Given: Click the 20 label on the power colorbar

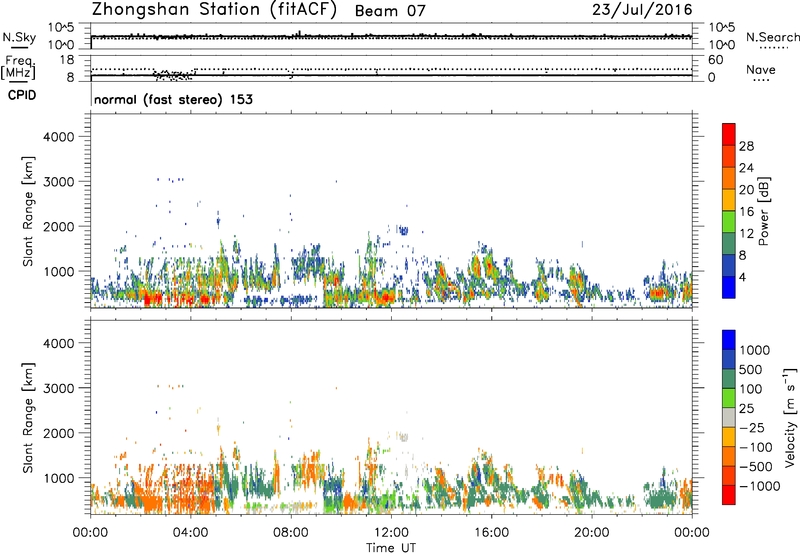Looking at the screenshot, I should [x=746, y=190].
